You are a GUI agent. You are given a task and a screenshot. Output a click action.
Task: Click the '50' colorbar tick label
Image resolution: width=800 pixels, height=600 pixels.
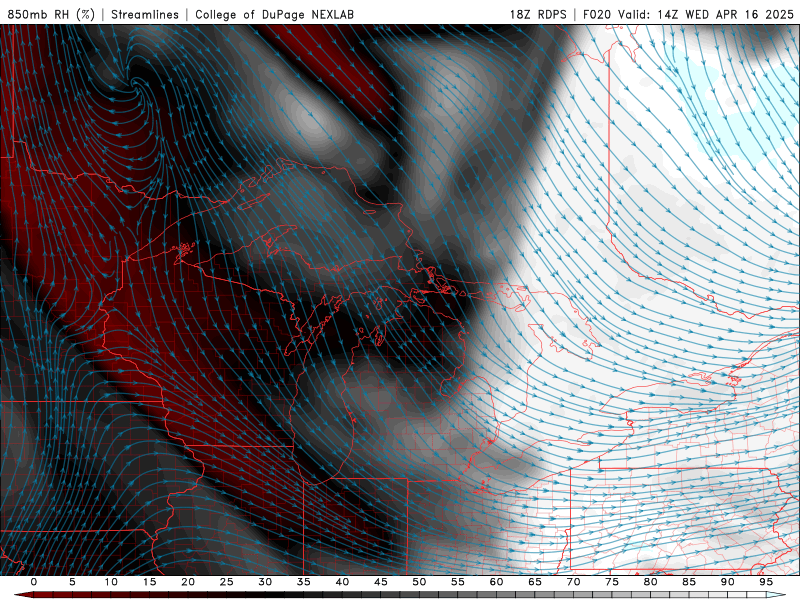pos(419,582)
